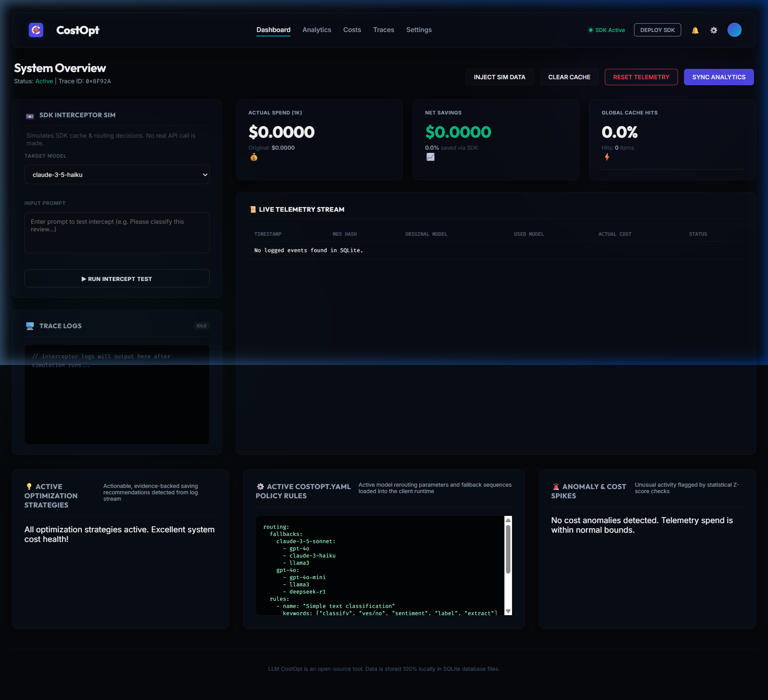Image resolution: width=768 pixels, height=700 pixels.
Task: Click the lightning bolt under Global Cache Hits
Action: 607,157
